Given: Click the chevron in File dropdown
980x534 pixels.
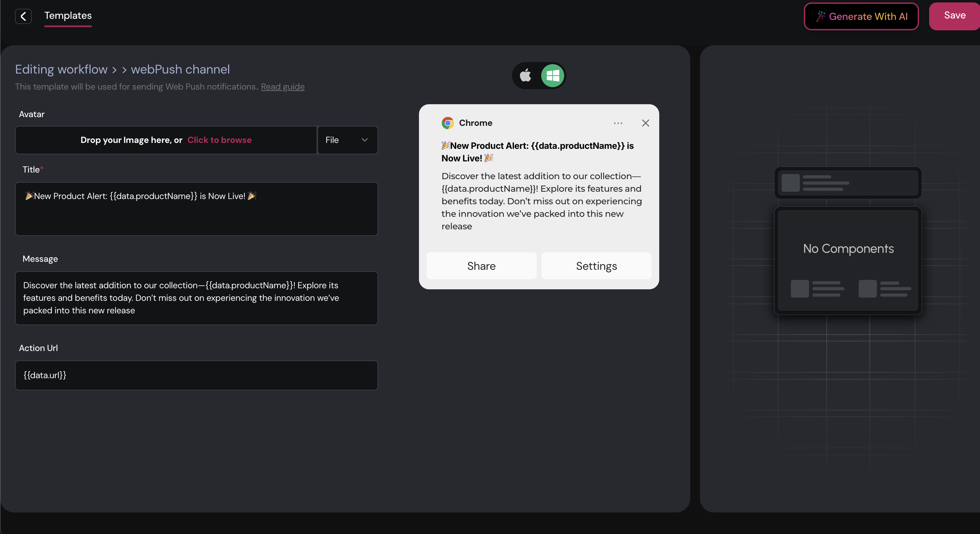Looking at the screenshot, I should pos(365,140).
